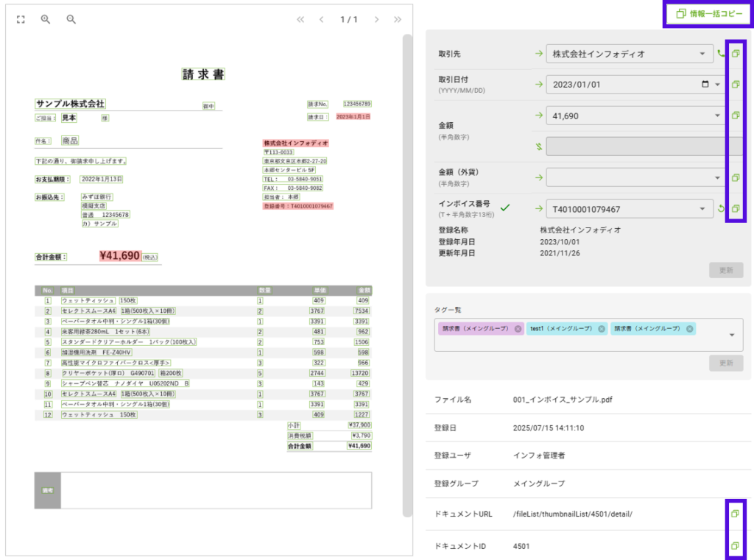Apply detected value to 金額 arrow
Screen dimensions: 754x560
pos(539,116)
